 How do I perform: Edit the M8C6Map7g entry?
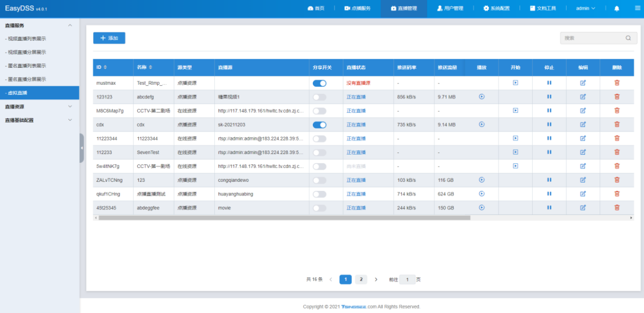pyautogui.click(x=583, y=111)
